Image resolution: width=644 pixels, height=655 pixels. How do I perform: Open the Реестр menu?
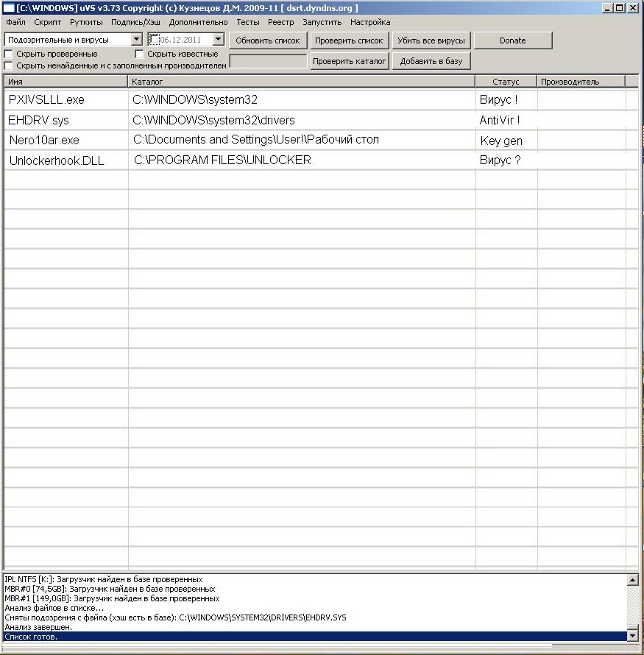point(280,22)
